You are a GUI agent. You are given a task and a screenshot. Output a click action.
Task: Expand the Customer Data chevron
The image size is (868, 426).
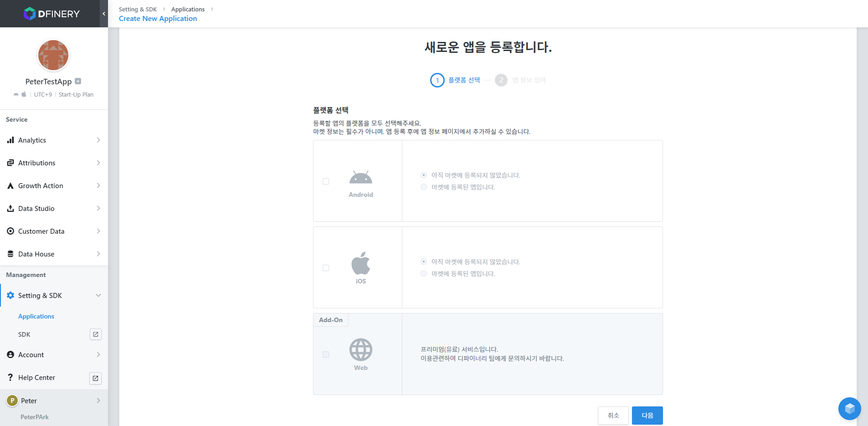pyautogui.click(x=98, y=231)
